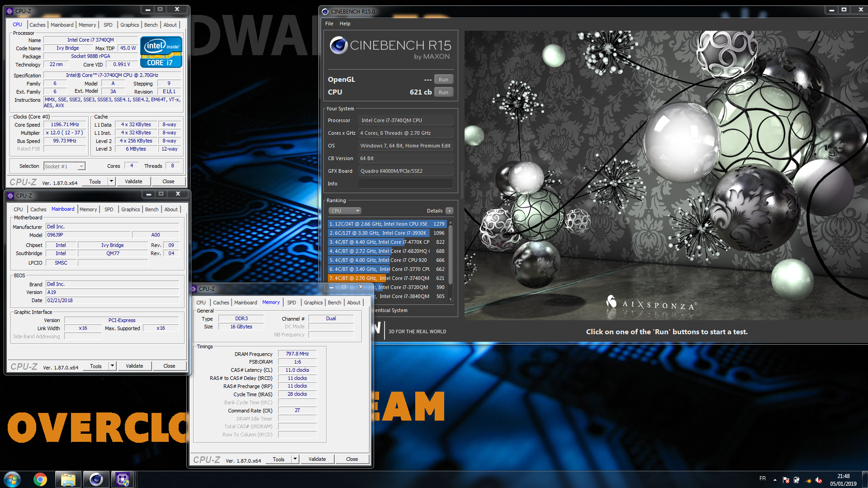Image resolution: width=868 pixels, height=488 pixels.
Task: Click BIOS date field 02/21/2018
Action: (113, 300)
